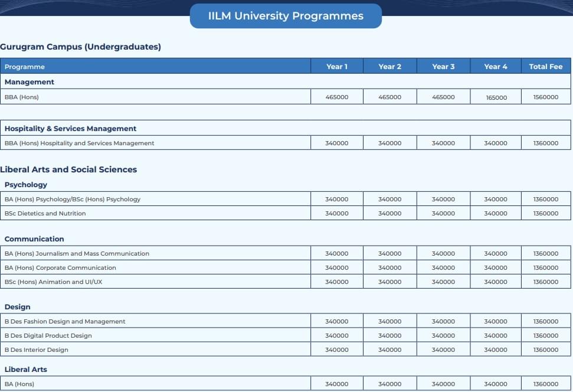The image size is (573, 392).
Task: Select B Des Digital Product Design row
Action: 48,336
